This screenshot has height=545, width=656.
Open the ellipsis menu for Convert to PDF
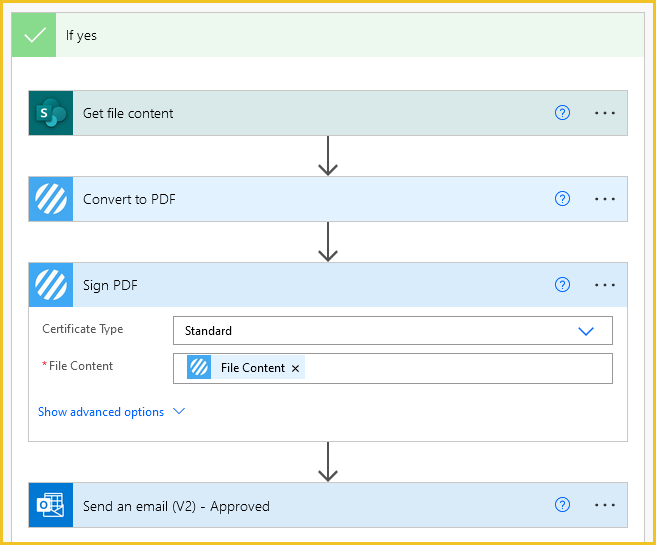pos(605,199)
